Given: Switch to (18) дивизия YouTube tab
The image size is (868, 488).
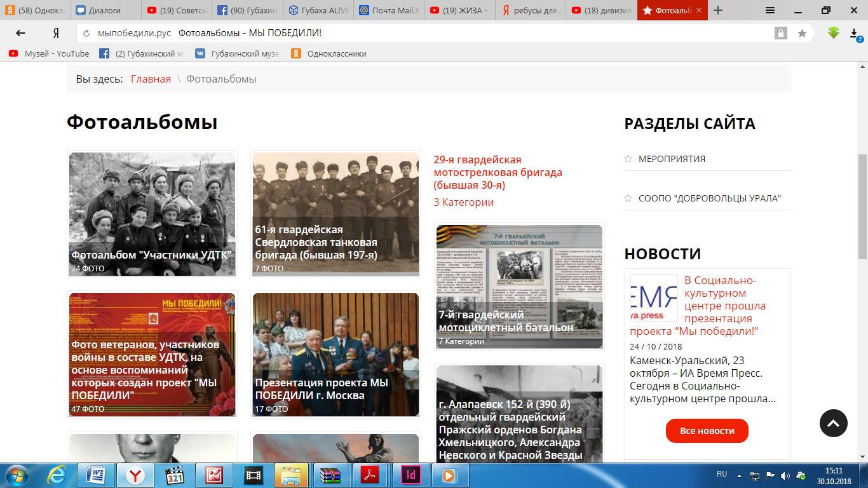Looking at the screenshot, I should click(x=602, y=10).
